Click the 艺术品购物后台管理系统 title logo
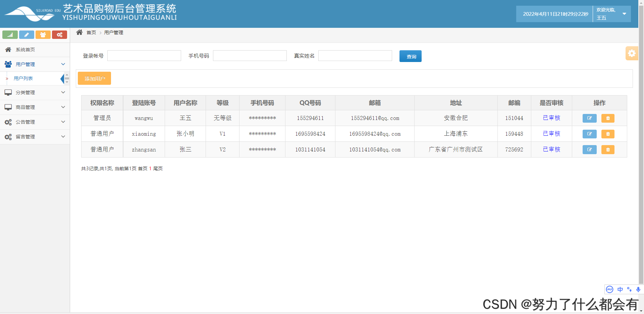644x314 pixels. click(x=119, y=12)
